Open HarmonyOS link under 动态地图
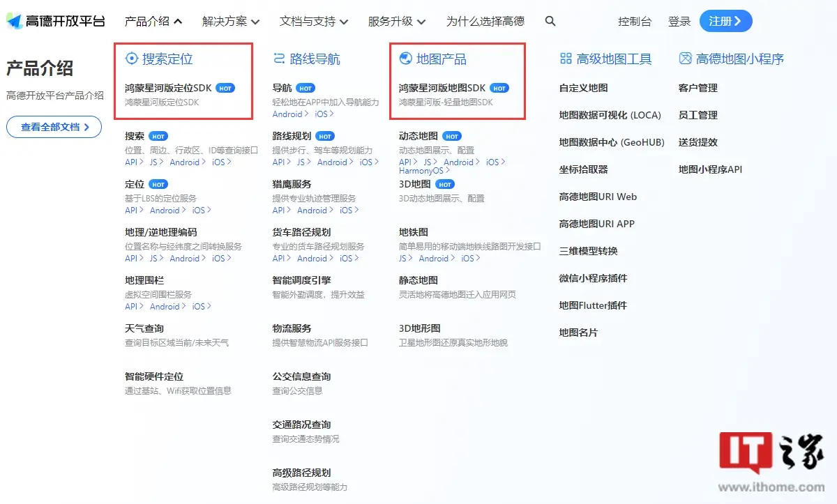The height and width of the screenshot is (504, 837). click(424, 171)
